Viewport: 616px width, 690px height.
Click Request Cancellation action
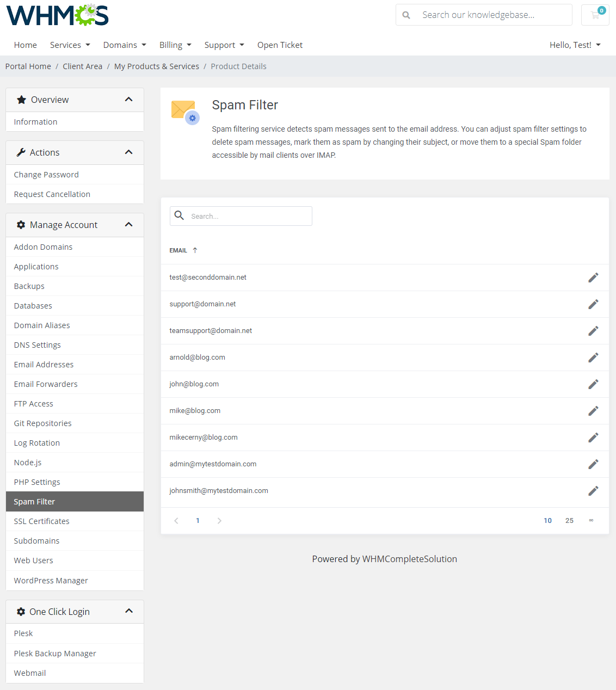click(x=75, y=194)
